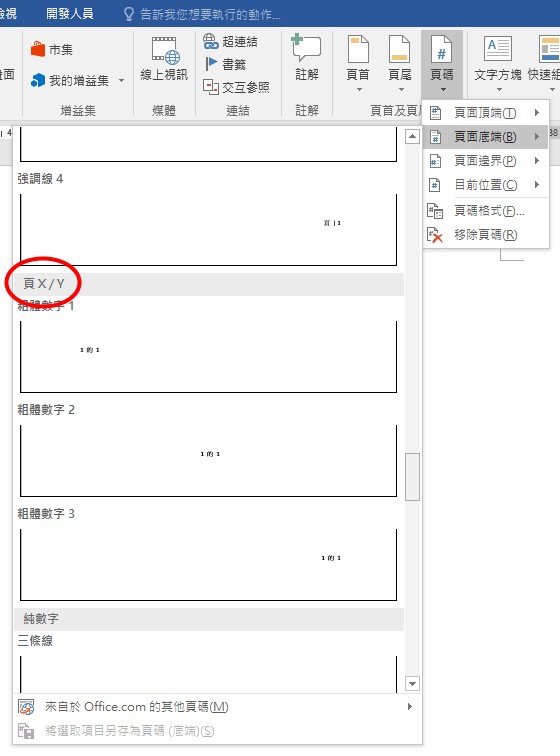This screenshot has width=560, height=756.
Task: Choose the 粗體數字 2 page number preview
Action: click(x=208, y=461)
